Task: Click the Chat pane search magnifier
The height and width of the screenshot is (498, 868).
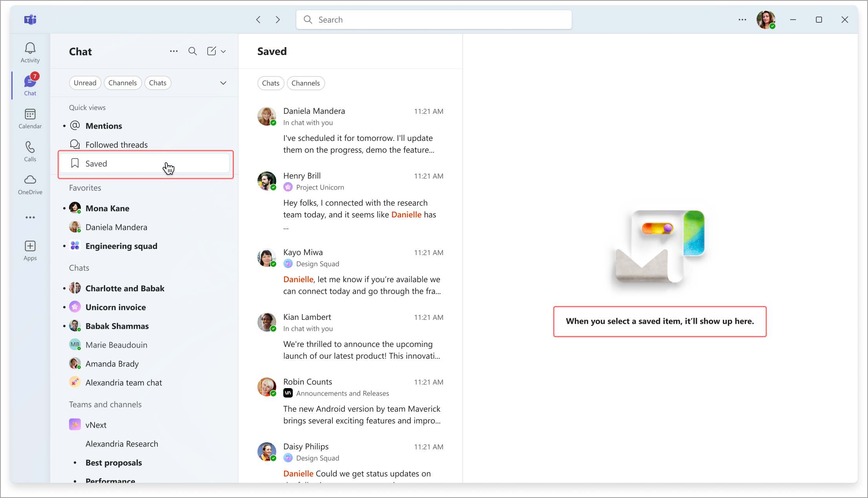Action: pos(192,51)
